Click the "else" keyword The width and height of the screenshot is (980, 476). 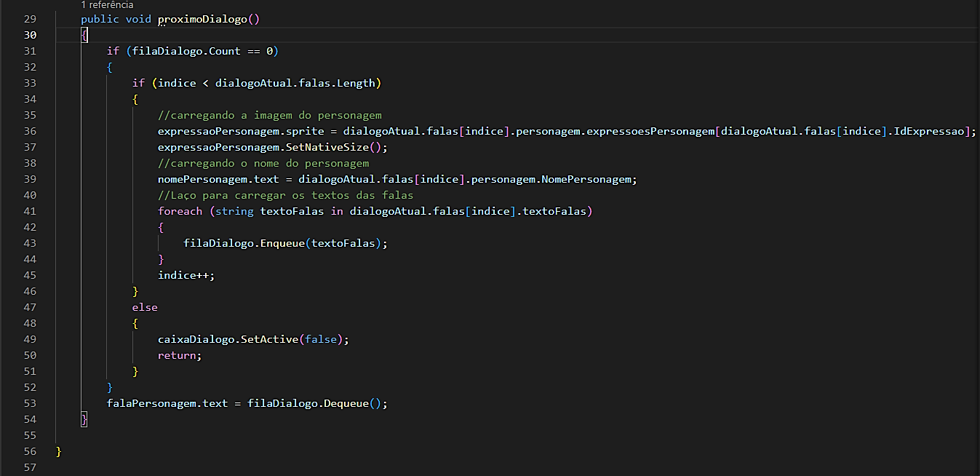(145, 307)
